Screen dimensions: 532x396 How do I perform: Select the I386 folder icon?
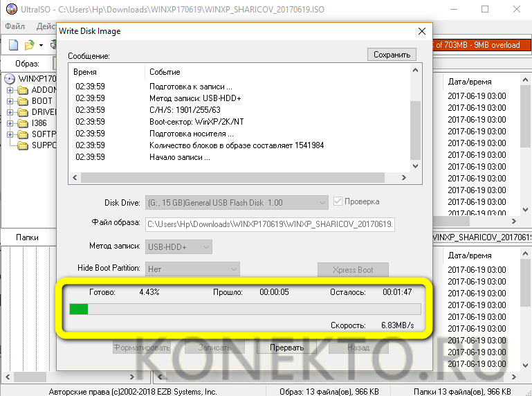coord(23,123)
